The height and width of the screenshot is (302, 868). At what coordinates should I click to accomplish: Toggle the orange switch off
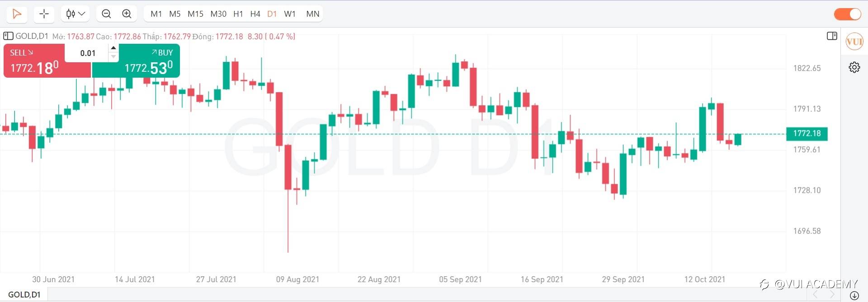(x=847, y=14)
